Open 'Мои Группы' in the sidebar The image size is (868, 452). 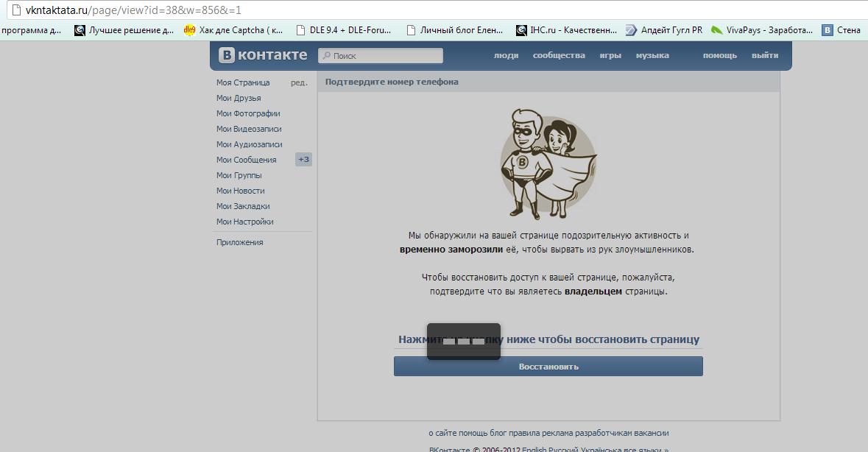click(239, 175)
